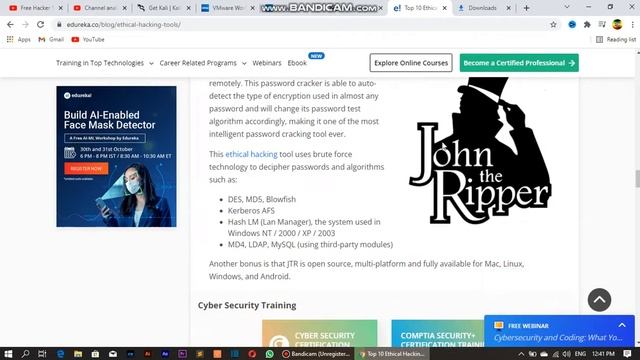Expand Training in Top Technologies menu
Image resolution: width=640 pixels, height=360 pixels.
(x=104, y=63)
